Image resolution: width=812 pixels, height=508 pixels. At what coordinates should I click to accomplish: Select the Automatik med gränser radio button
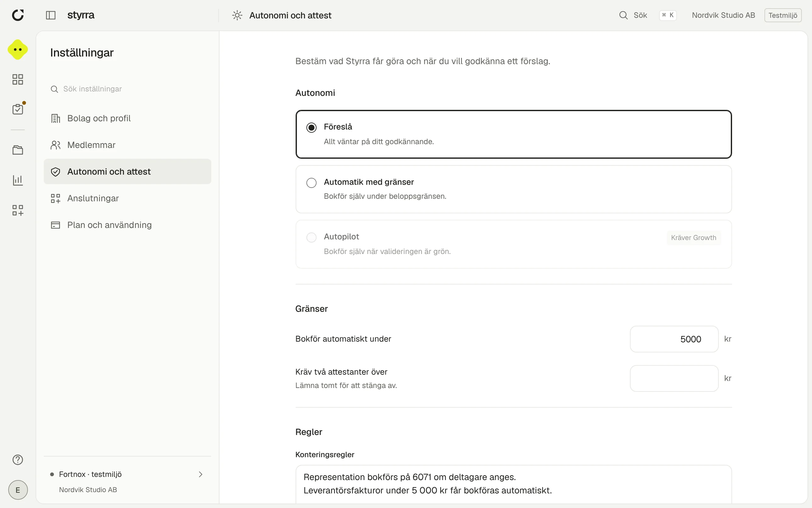311,183
